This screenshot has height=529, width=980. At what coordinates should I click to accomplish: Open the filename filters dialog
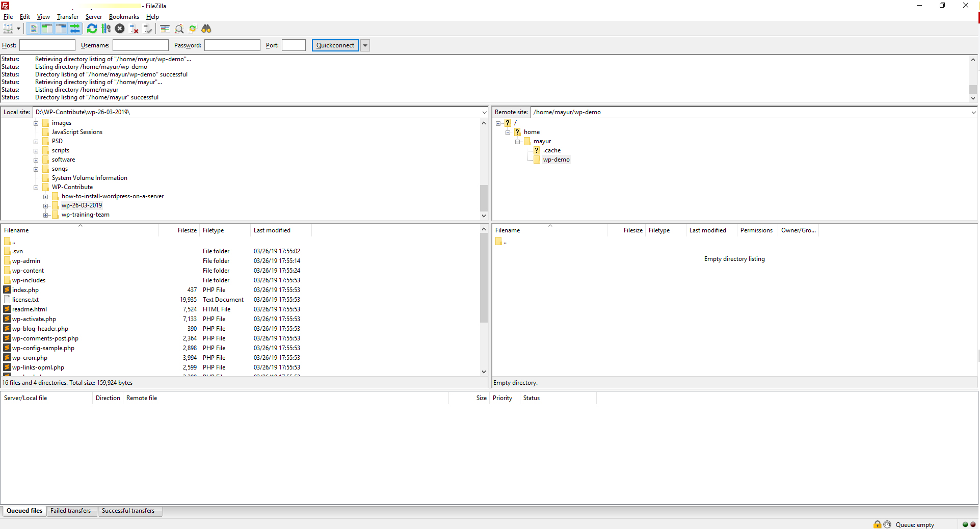click(x=165, y=29)
